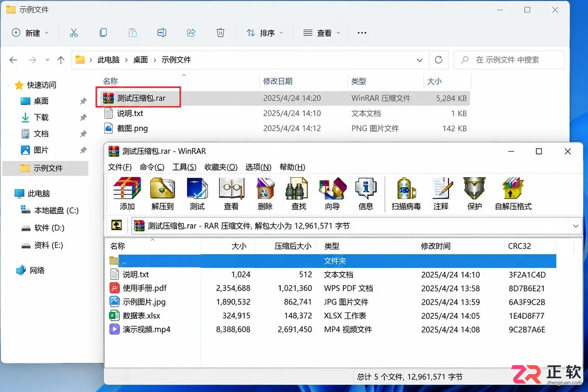Open the 查看 view dropdown in Explorer
Image resolution: width=588 pixels, height=392 pixels.
[x=322, y=33]
